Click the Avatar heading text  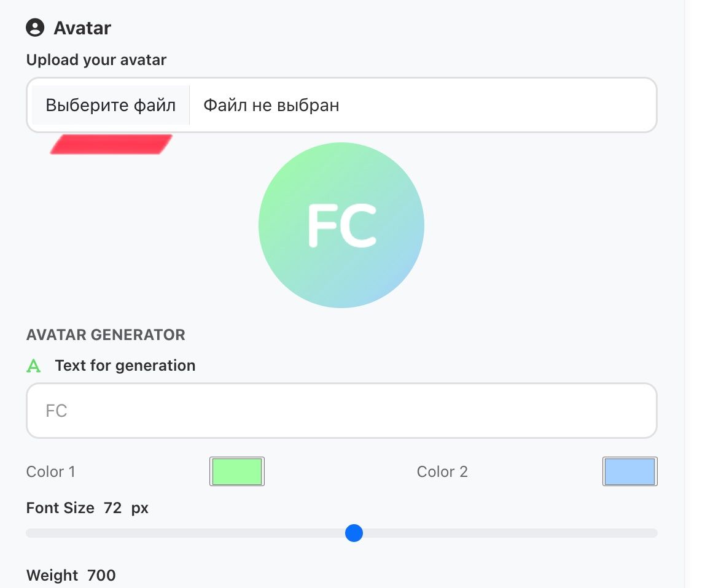point(83,27)
